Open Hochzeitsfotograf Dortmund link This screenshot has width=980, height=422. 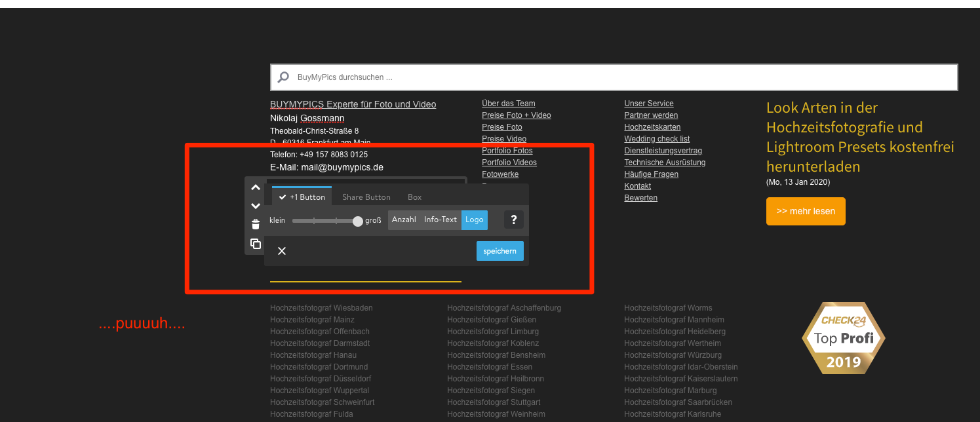click(319, 367)
